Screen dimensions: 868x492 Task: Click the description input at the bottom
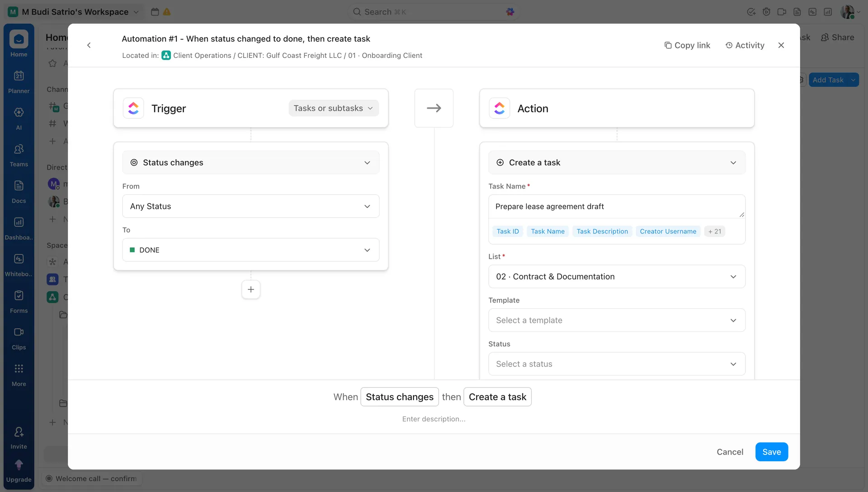[x=434, y=419]
